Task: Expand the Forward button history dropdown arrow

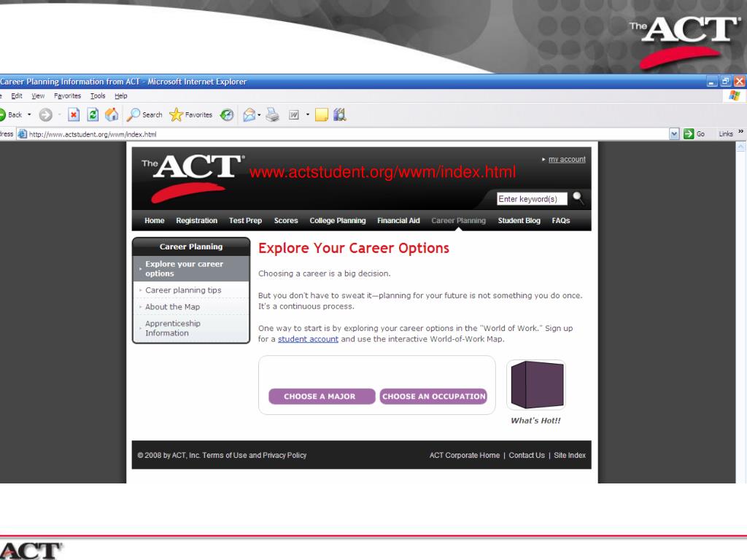Action: click(59, 114)
